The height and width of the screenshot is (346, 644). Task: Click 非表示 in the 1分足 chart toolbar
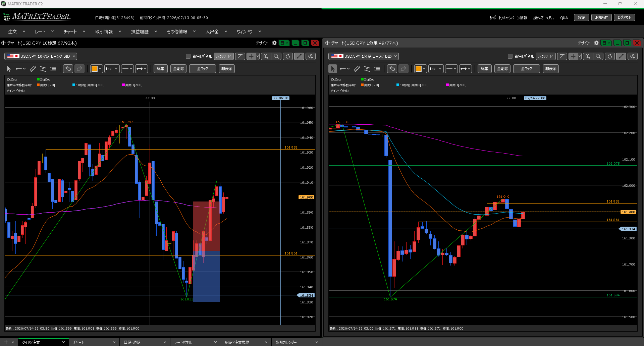point(551,69)
